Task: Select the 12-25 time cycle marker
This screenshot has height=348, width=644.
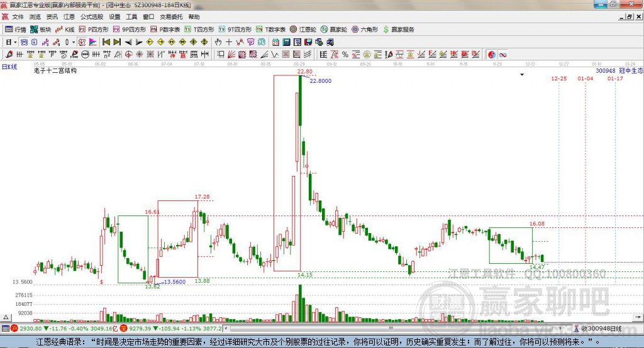Action: pyautogui.click(x=558, y=79)
